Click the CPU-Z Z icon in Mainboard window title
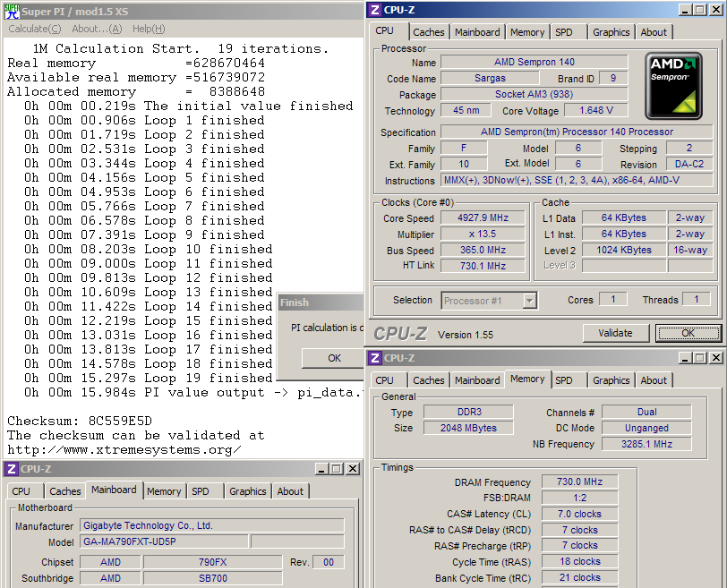Viewport: 727px width, 588px height. 12,469
